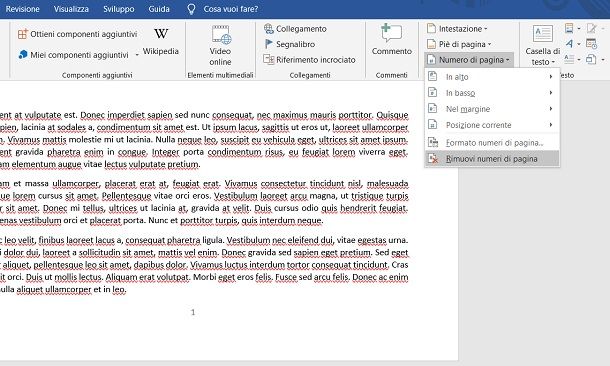Viewport: 610px width, 366px height.
Task: Expand the 'Nel margine' submenu arrow
Action: coord(551,109)
